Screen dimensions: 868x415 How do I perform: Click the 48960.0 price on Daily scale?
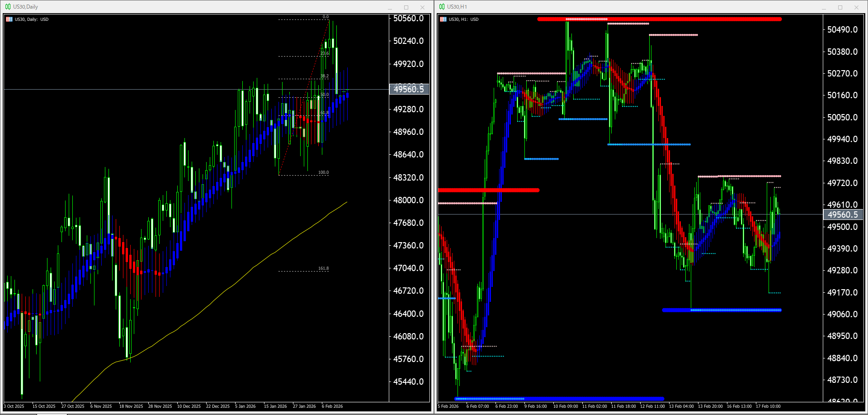(409, 132)
